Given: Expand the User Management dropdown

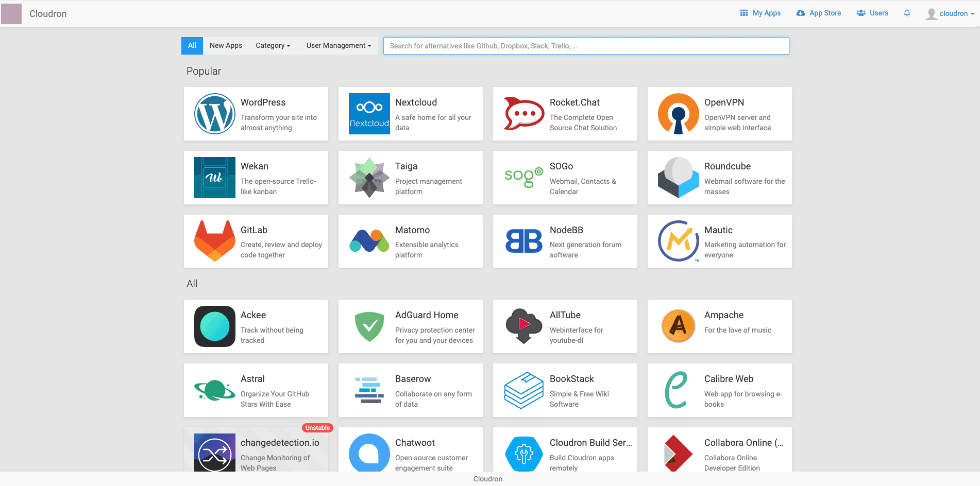Looking at the screenshot, I should 338,45.
